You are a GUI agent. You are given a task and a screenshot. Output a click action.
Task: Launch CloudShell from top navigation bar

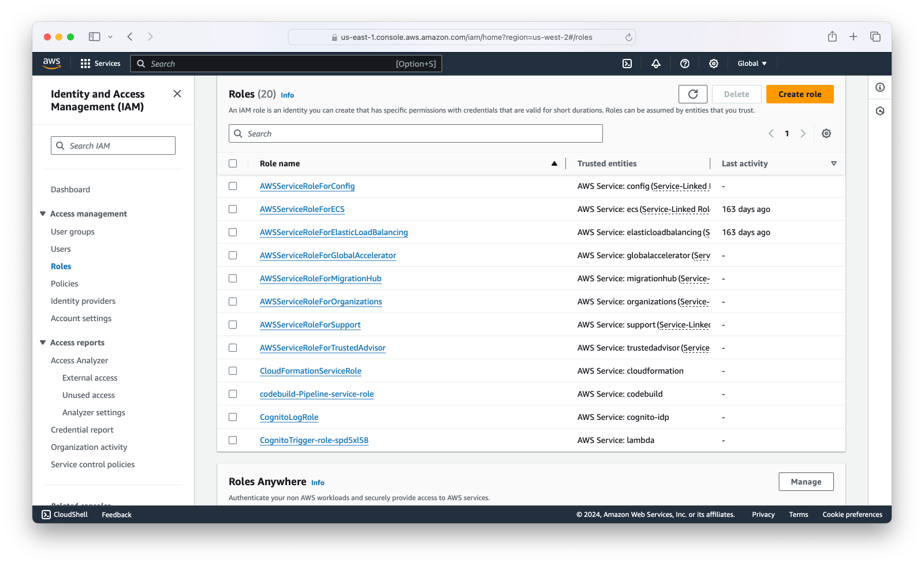pyautogui.click(x=627, y=64)
